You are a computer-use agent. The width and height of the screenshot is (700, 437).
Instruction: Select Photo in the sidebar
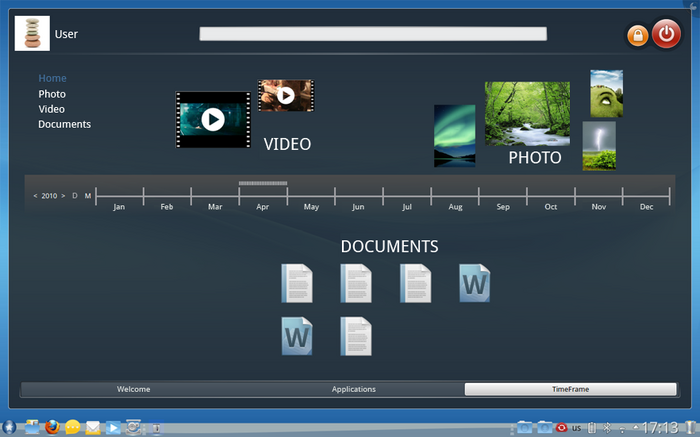pos(52,94)
